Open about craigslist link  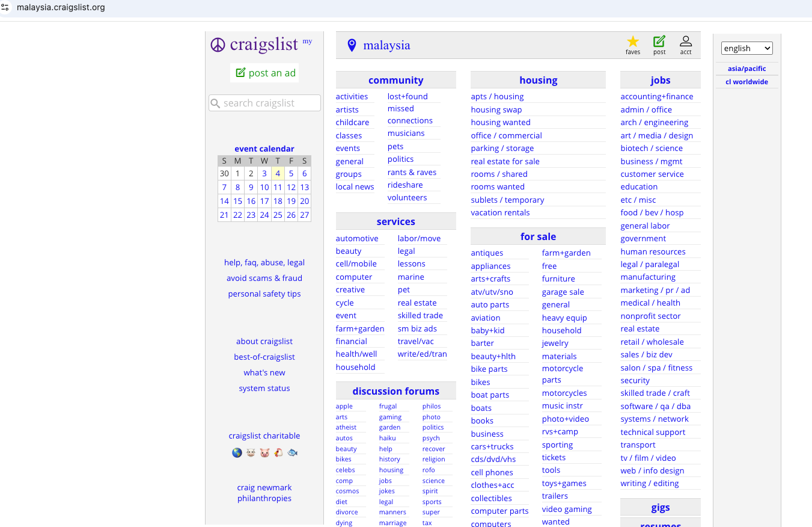coord(264,341)
